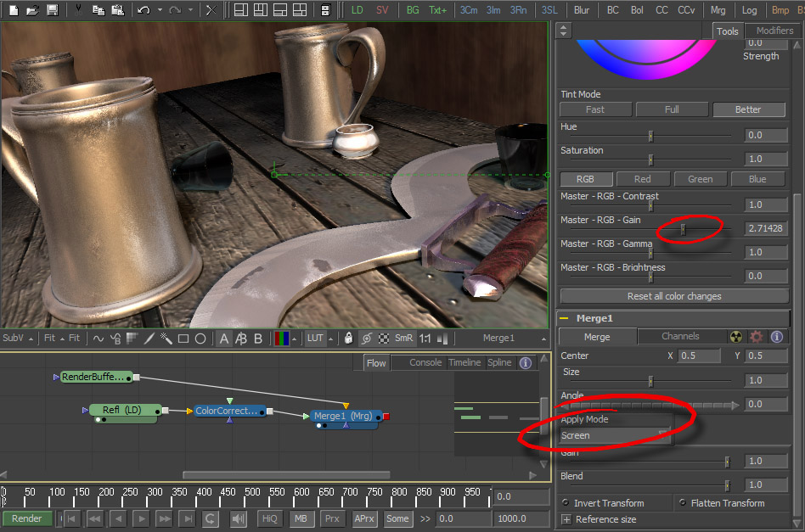Image resolution: width=805 pixels, height=532 pixels.
Task: Enable smooth resize with the SmR viewer icon
Action: coord(403,337)
